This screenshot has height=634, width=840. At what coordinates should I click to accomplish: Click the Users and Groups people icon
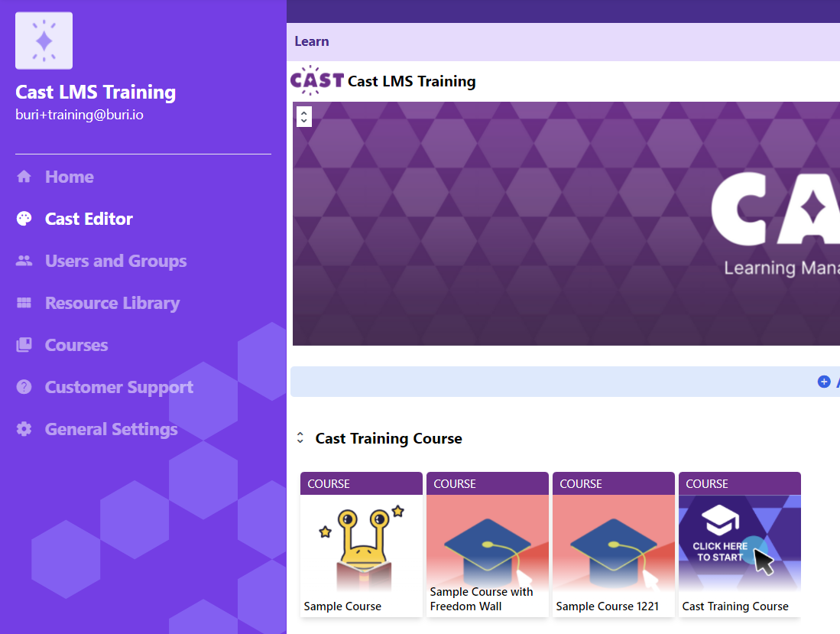pos(24,261)
